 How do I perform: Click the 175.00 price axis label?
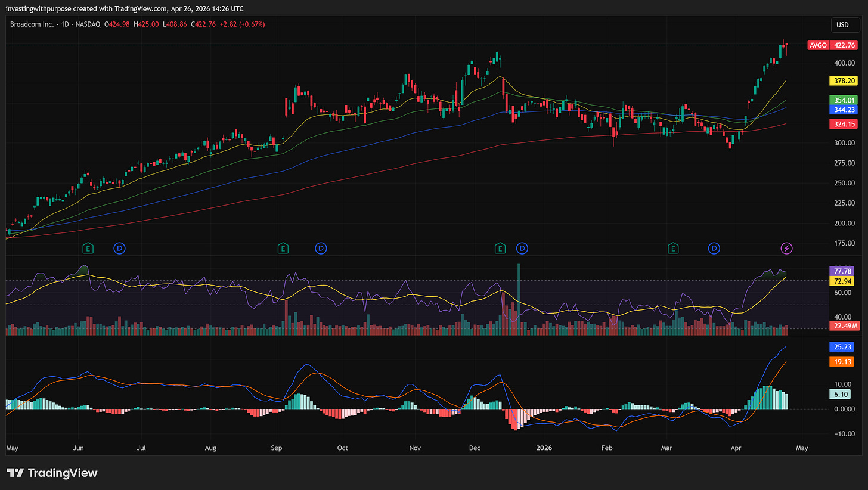(x=844, y=243)
